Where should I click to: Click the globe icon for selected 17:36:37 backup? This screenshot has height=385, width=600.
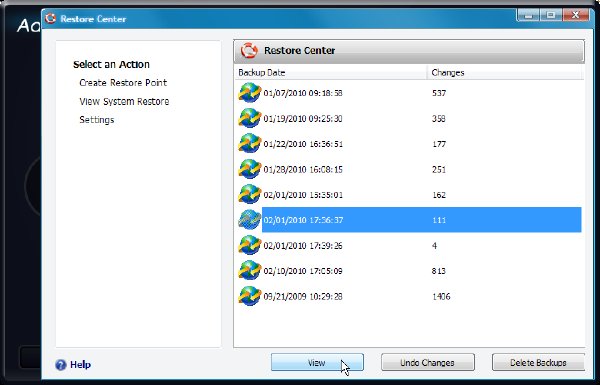click(249, 220)
